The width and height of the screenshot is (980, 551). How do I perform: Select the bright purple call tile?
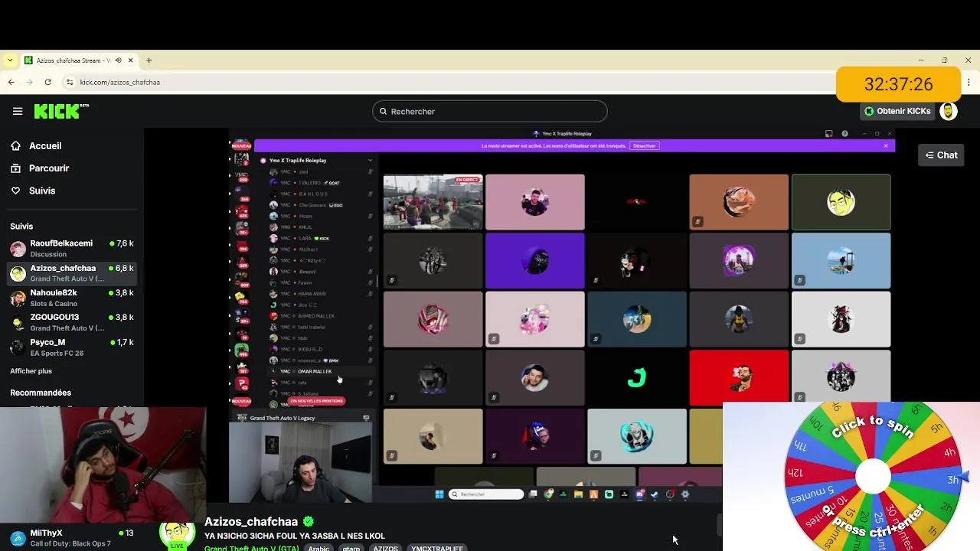pyautogui.click(x=534, y=261)
